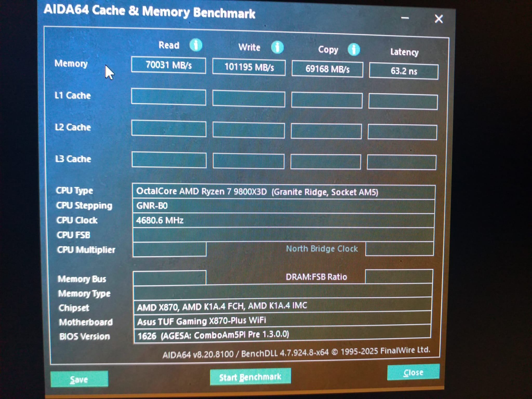This screenshot has width=532, height=399.
Task: Click the empty CPU Multiplier field
Action: [x=170, y=249]
